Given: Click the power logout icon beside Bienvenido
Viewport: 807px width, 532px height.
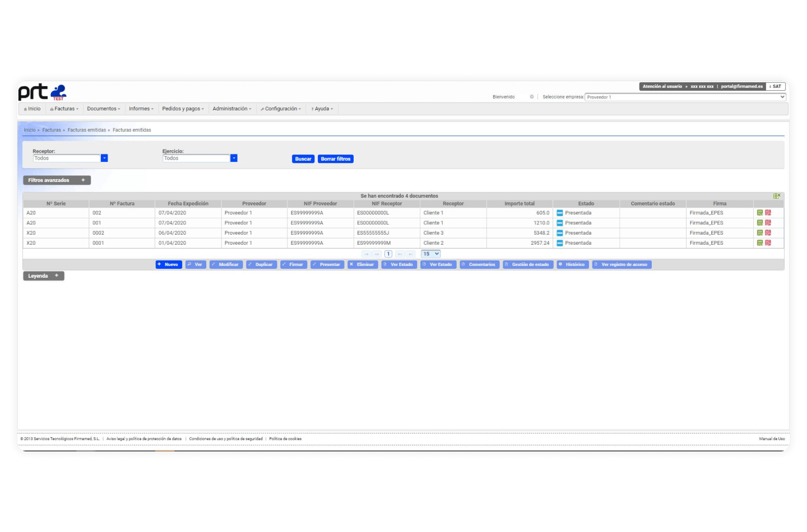Looking at the screenshot, I should (532, 97).
